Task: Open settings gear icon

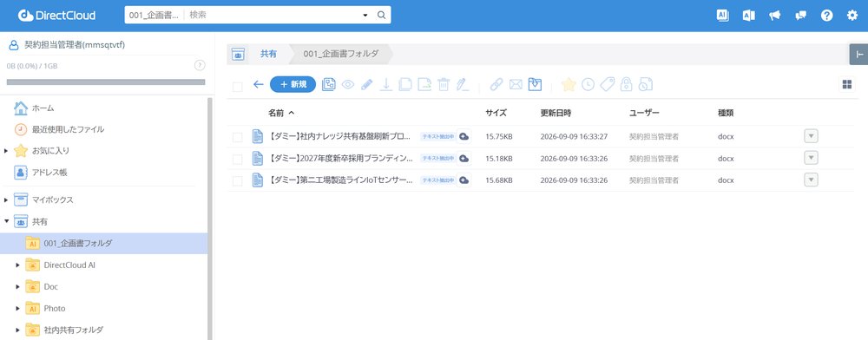Action: (852, 16)
